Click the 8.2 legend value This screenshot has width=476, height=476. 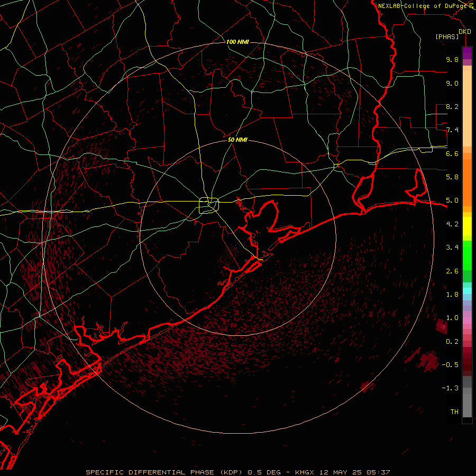point(452,106)
